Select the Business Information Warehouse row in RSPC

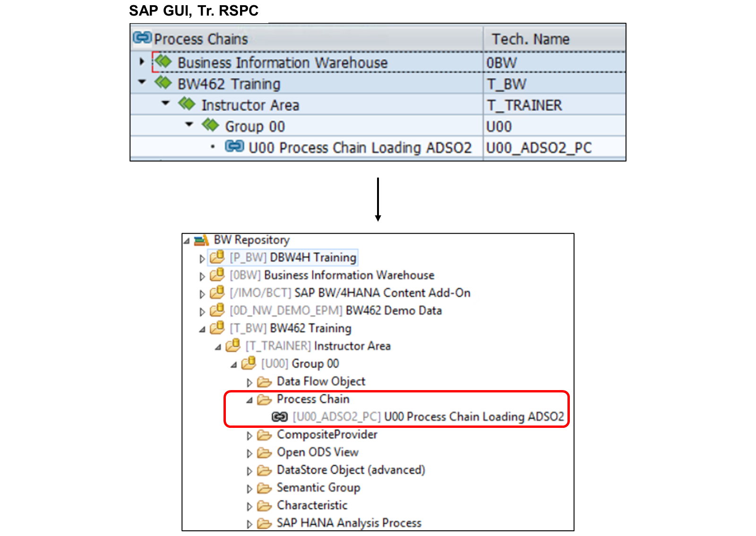click(x=378, y=62)
